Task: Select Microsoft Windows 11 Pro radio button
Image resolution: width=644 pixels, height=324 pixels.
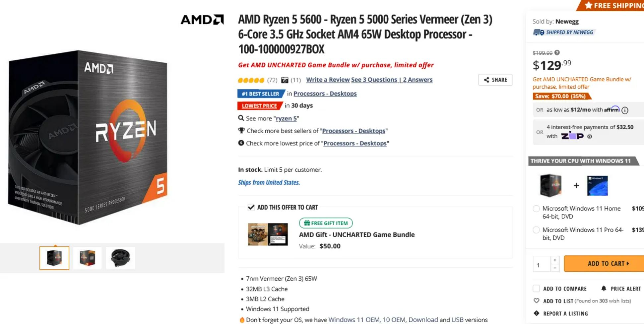Action: point(536,230)
